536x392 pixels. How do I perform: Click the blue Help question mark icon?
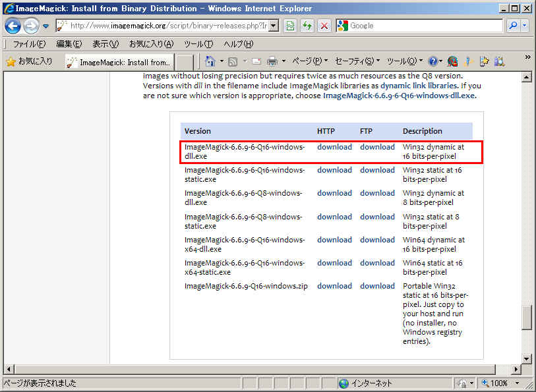[432, 61]
